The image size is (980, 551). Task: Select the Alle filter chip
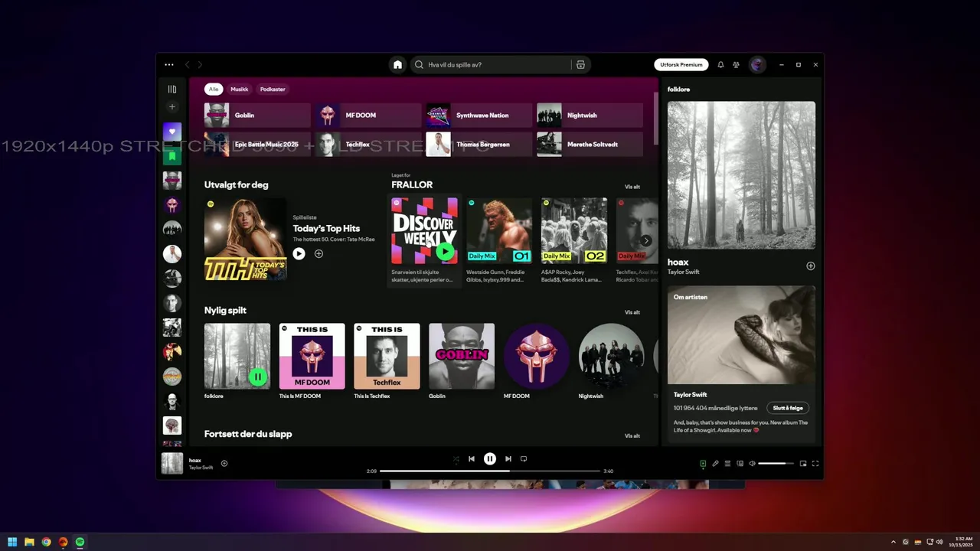coord(214,90)
